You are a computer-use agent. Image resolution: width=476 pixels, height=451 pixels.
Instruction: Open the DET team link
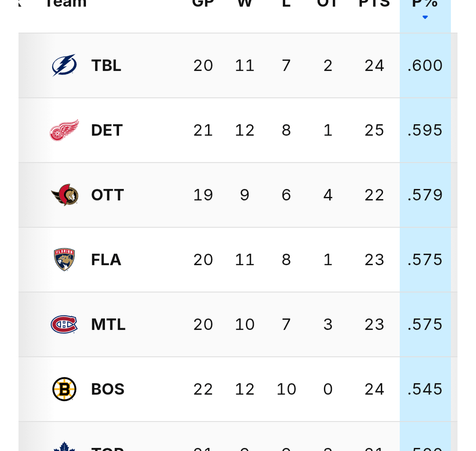pos(107,130)
